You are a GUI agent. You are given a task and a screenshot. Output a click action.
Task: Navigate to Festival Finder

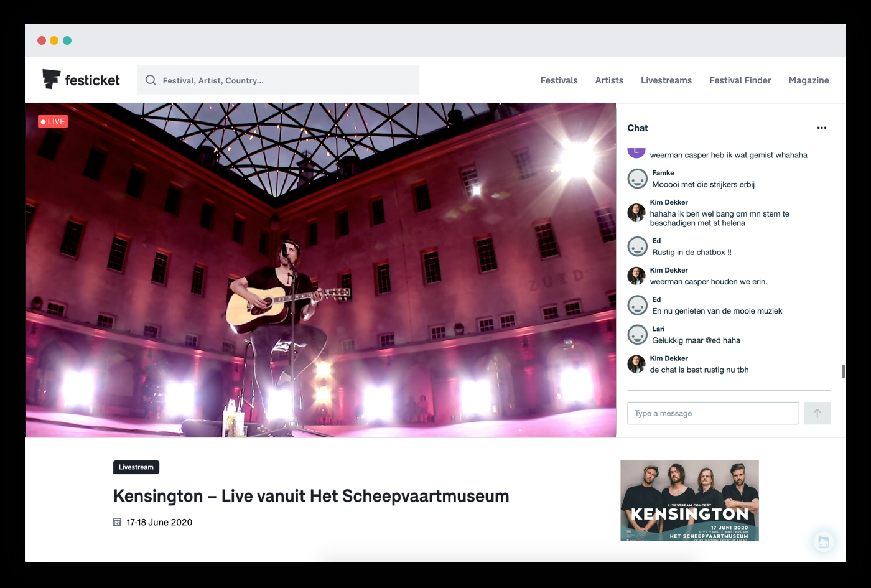click(x=740, y=80)
